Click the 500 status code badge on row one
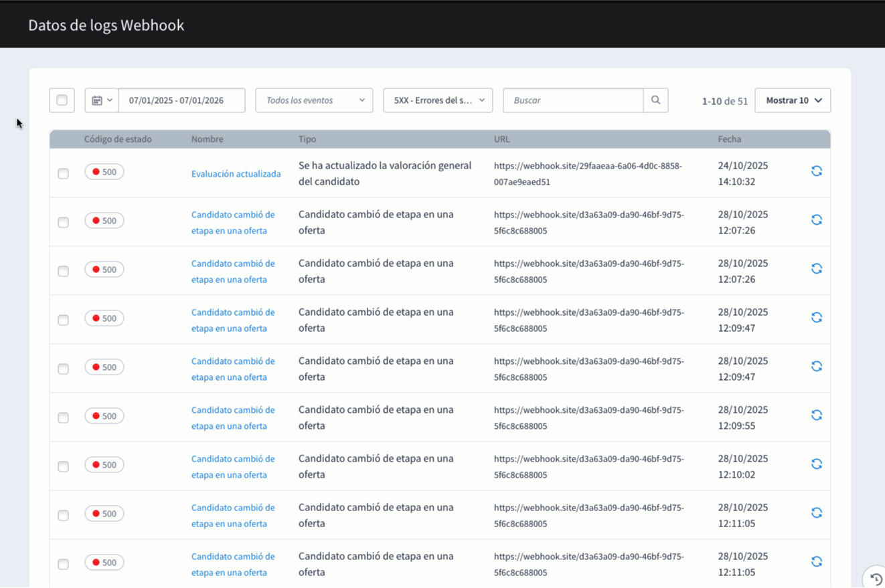This screenshot has height=588, width=885. [x=104, y=171]
